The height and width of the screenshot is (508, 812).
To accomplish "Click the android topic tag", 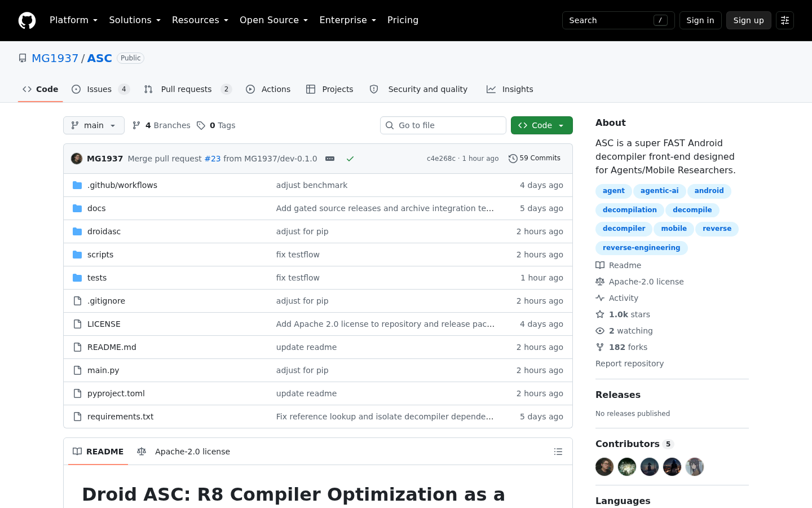I will [x=709, y=191].
